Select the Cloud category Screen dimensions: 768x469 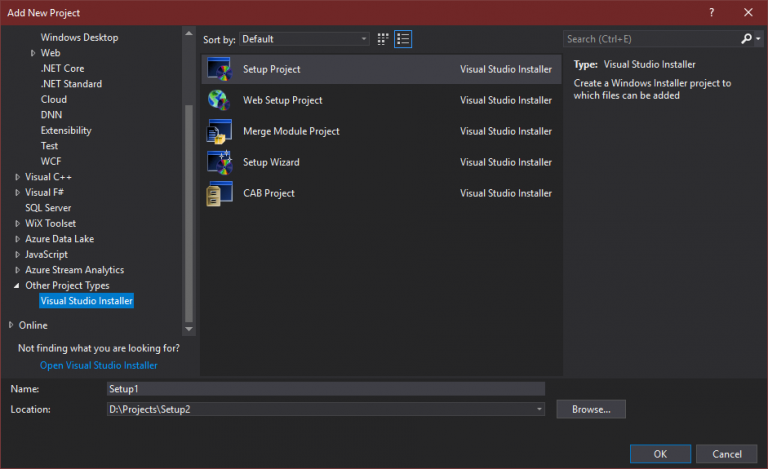pos(54,99)
